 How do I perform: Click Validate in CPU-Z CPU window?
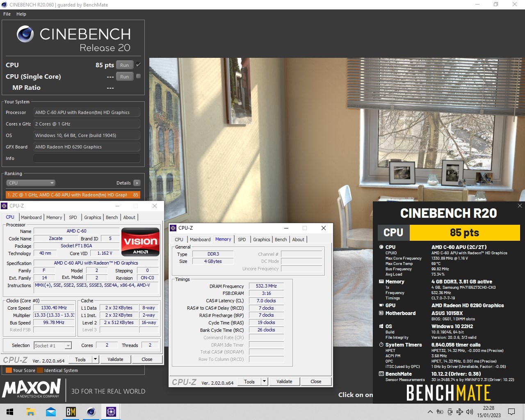coord(115,359)
